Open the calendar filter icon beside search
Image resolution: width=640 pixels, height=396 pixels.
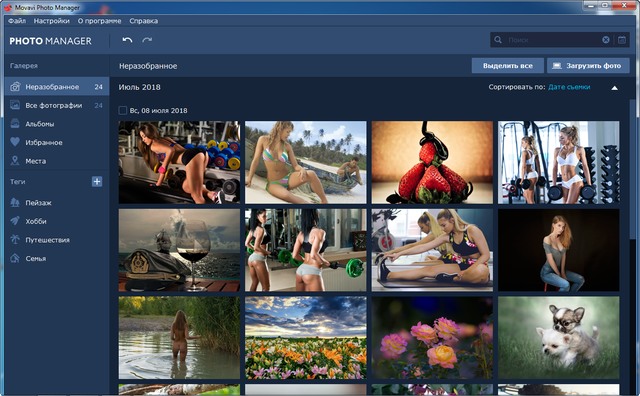point(622,40)
